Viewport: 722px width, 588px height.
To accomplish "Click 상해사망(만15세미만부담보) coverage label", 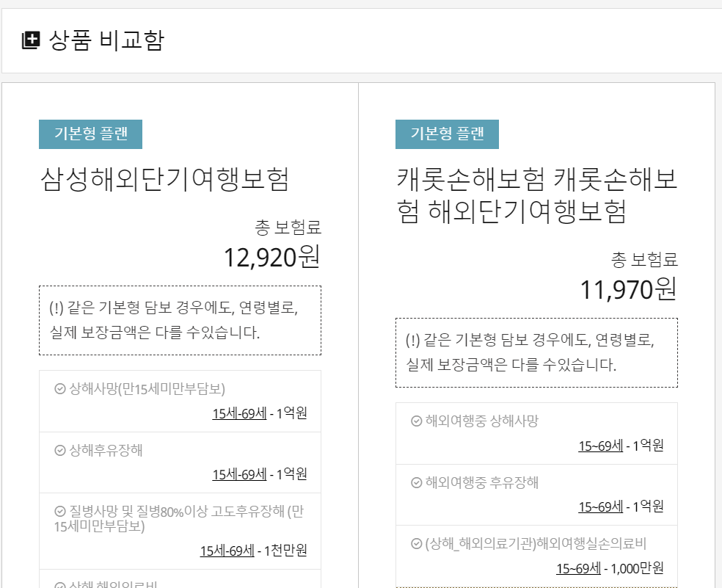I will coord(147,389).
